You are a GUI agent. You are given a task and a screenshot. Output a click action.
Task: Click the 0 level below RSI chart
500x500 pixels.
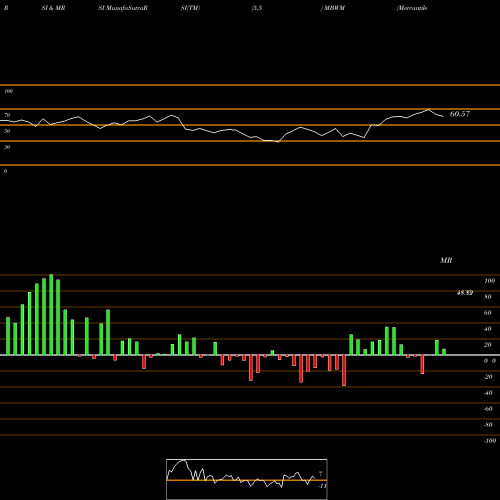[5, 171]
